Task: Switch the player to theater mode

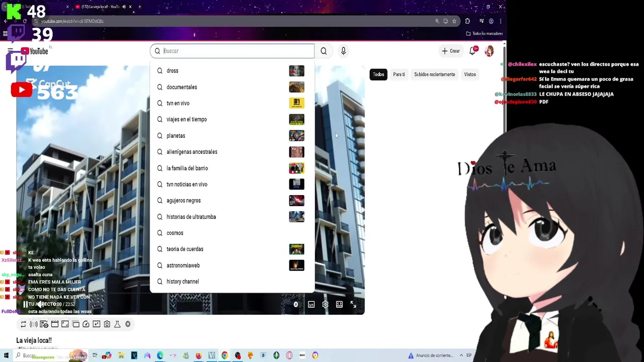Action: (x=340, y=304)
